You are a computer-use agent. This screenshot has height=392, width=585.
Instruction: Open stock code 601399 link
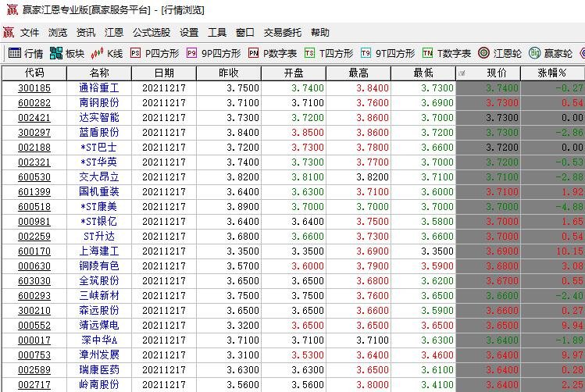[34, 192]
